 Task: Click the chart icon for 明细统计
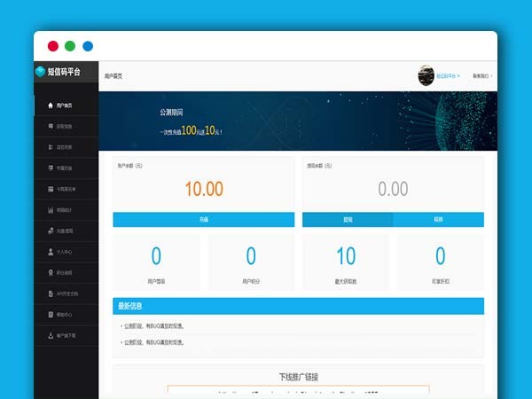50,210
